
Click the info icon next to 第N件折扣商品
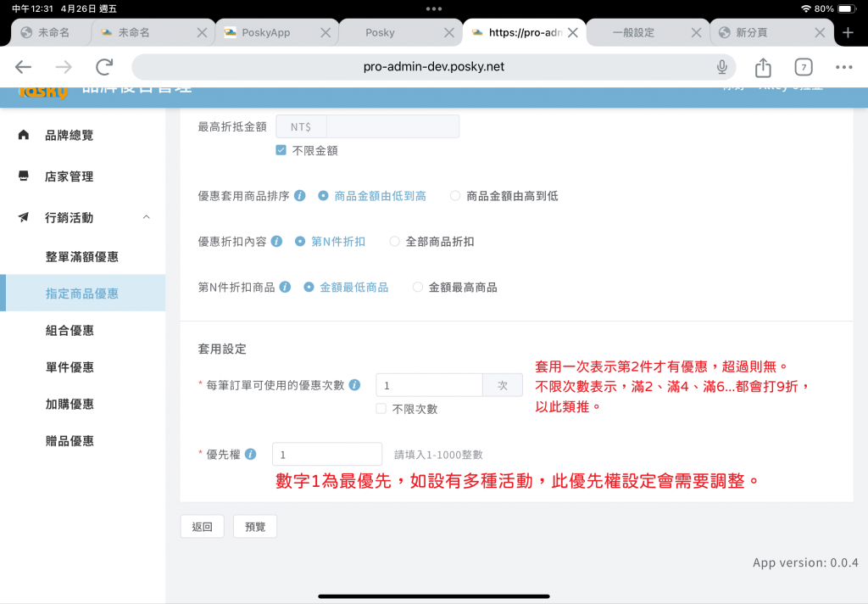click(x=285, y=287)
